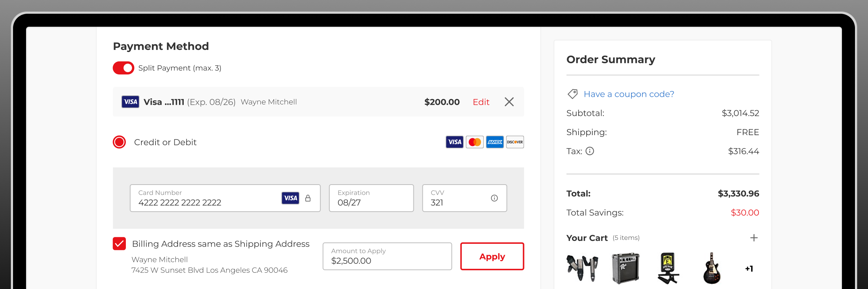Image resolution: width=868 pixels, height=289 pixels.
Task: Expand Your Cart items with plus
Action: (754, 238)
